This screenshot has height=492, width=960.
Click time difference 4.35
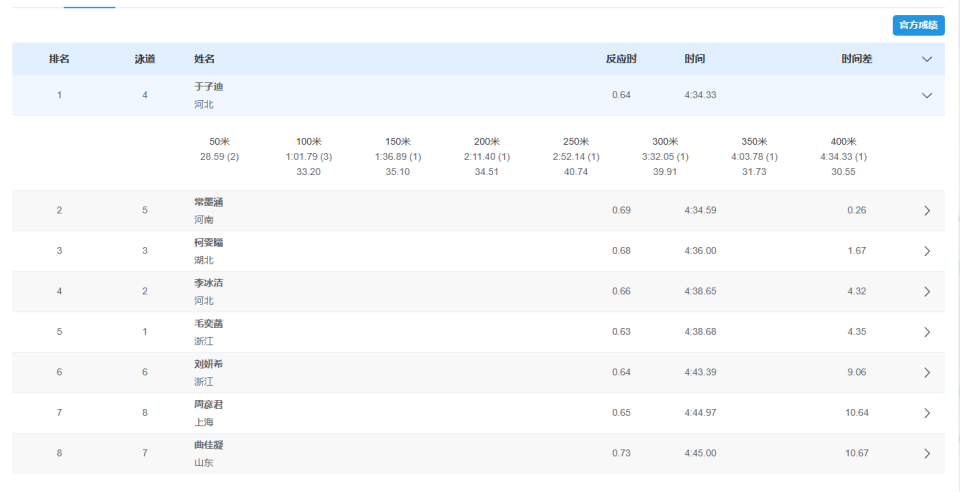coord(857,332)
